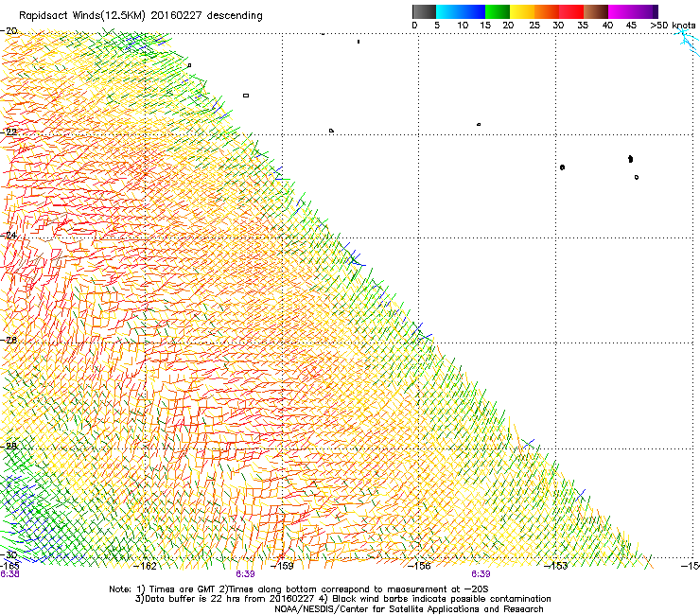Viewport: 700px width, 615px height.
Task: Click the note line starting "Note: 1) Times are GMT"
Action: 299,589
